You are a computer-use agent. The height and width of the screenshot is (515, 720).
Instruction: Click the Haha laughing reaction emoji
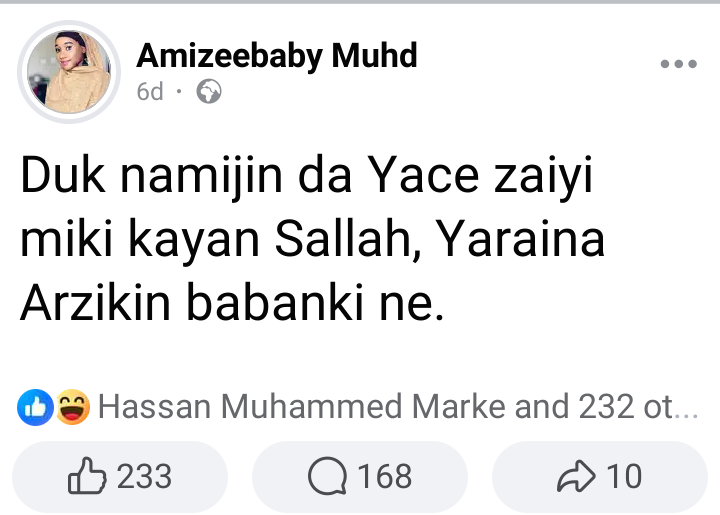coord(73,406)
